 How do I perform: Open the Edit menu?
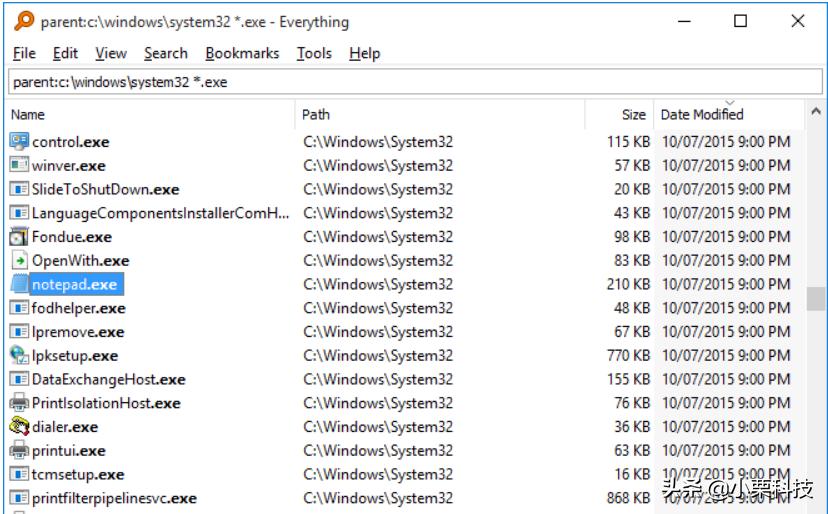tap(65, 53)
